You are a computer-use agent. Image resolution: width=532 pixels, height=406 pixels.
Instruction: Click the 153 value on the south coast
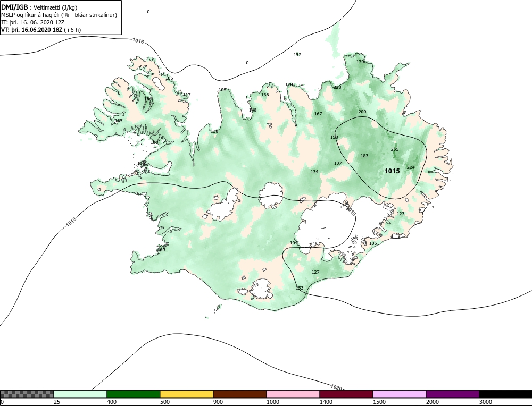pos(300,288)
